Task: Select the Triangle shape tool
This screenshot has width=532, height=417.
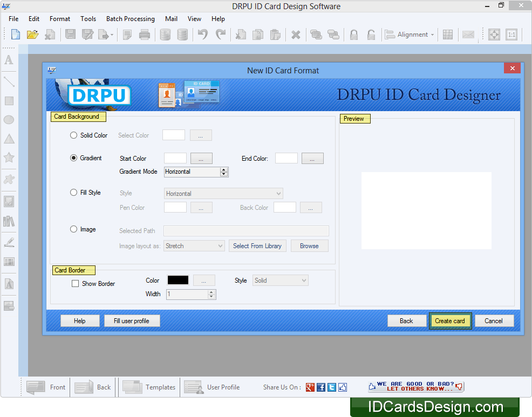Action: pyautogui.click(x=9, y=139)
